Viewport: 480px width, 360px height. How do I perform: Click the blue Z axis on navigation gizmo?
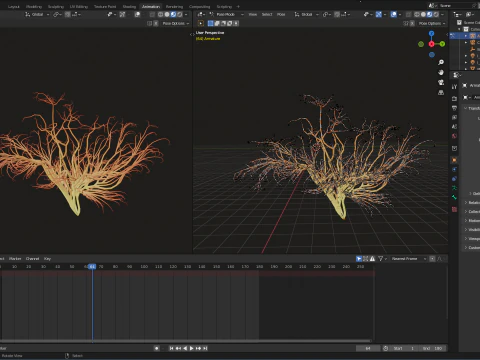tap(431, 34)
